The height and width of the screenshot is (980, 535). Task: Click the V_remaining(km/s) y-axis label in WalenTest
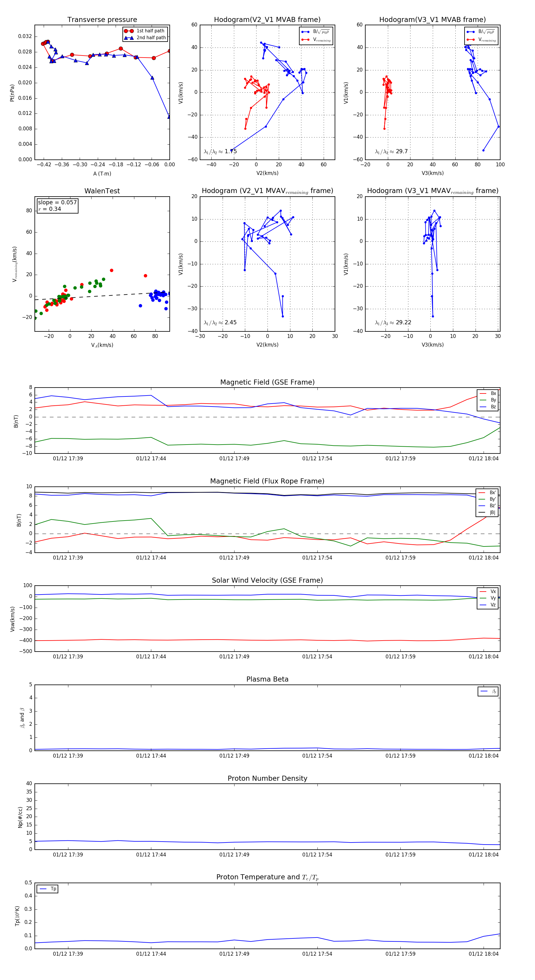15,264
